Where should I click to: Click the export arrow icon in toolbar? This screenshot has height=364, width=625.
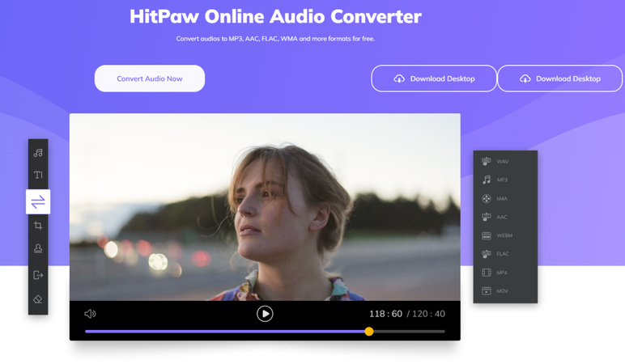[38, 275]
